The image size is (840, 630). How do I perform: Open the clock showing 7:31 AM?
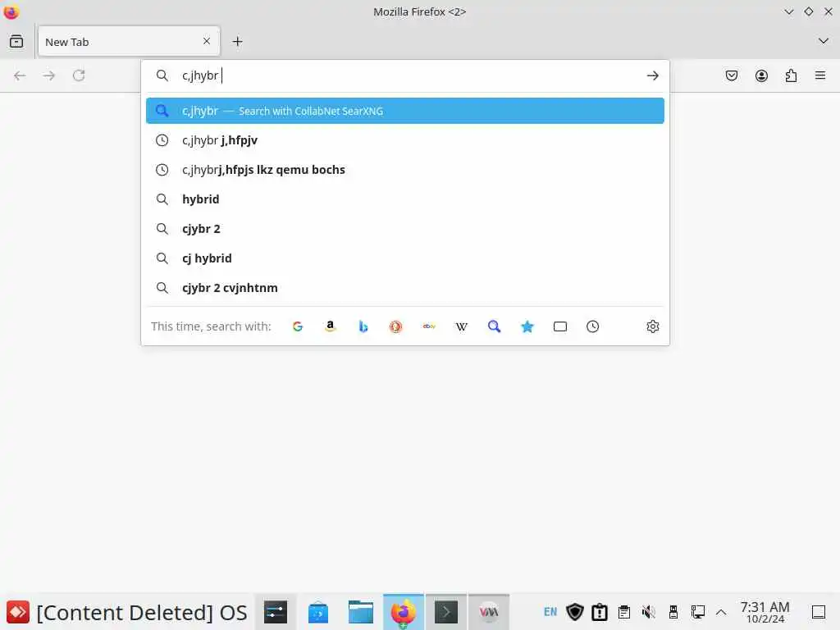point(765,612)
